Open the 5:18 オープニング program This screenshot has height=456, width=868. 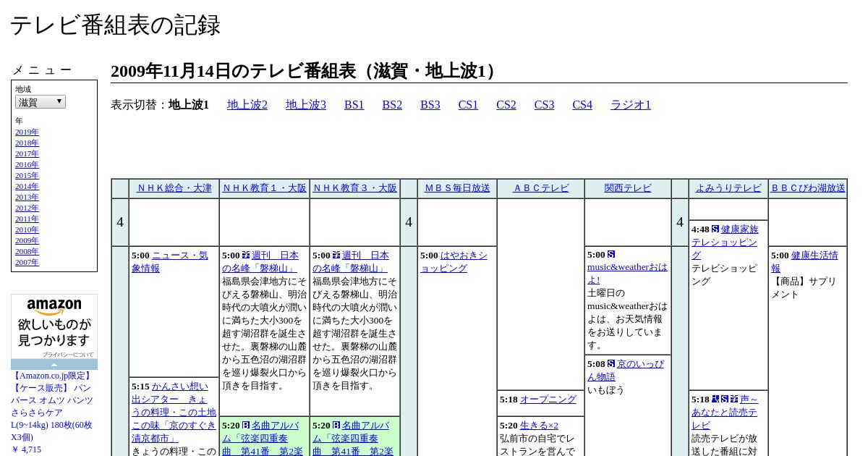tap(548, 400)
